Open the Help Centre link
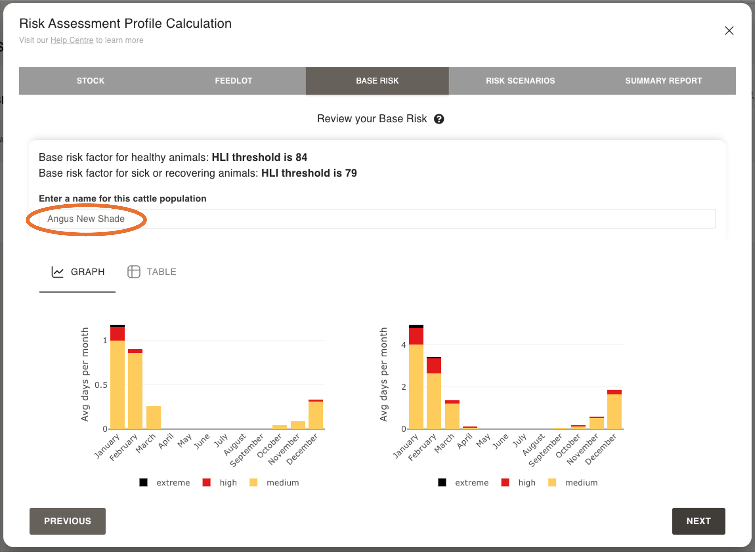Screen dimensions: 756x552 [72, 40]
